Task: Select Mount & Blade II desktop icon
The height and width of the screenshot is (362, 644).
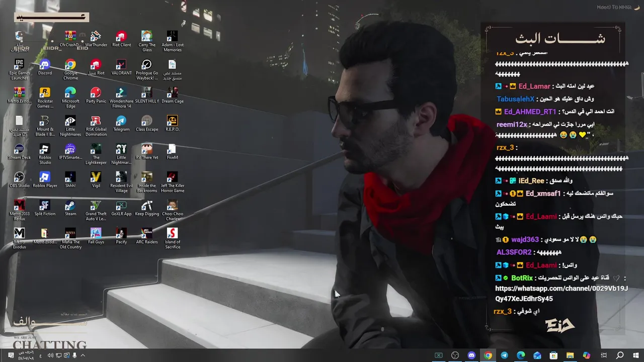Action: (x=45, y=126)
